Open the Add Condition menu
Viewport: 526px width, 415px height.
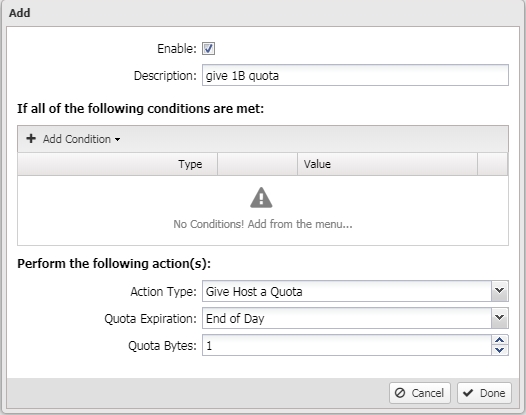74,139
